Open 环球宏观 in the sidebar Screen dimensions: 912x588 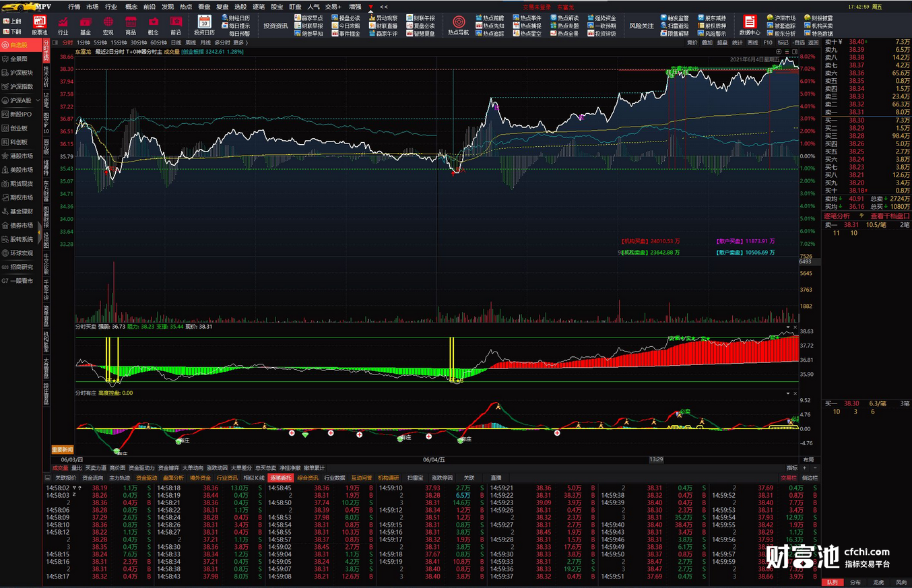19,253
